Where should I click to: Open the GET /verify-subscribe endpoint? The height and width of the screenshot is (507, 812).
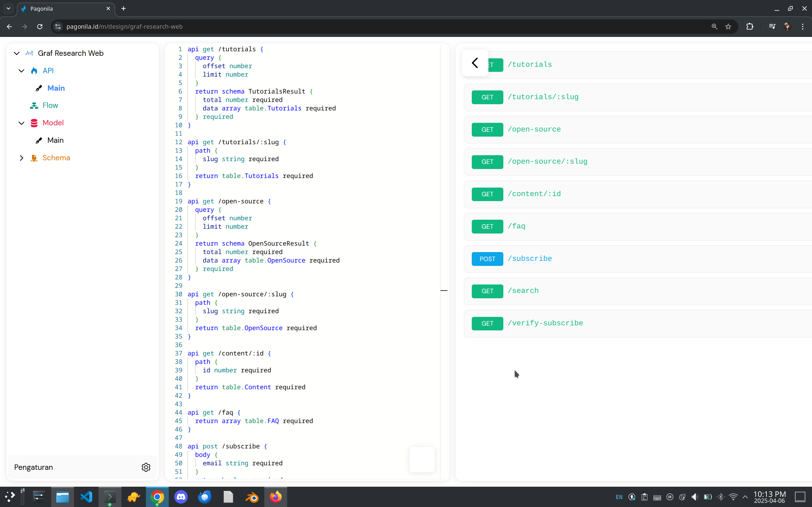point(545,323)
